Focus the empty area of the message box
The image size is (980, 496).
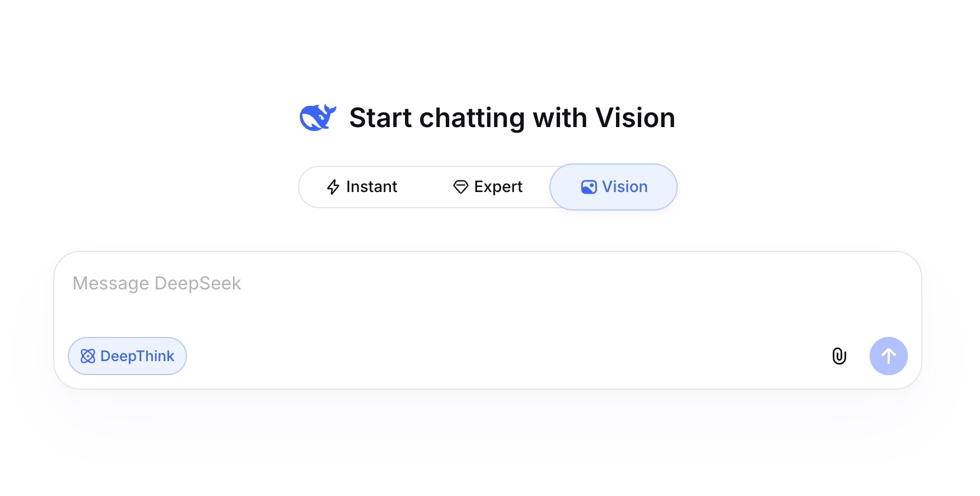point(487,308)
